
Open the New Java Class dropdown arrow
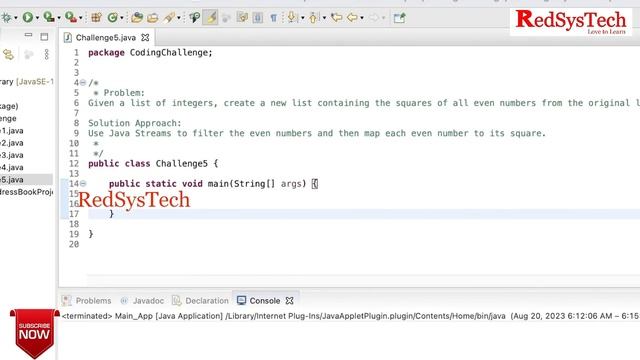[x=122, y=18]
